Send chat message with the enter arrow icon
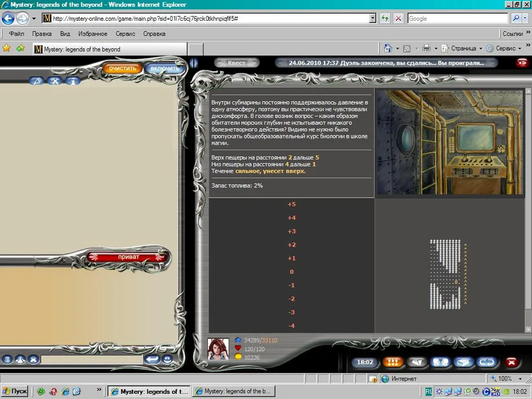 coord(152,360)
